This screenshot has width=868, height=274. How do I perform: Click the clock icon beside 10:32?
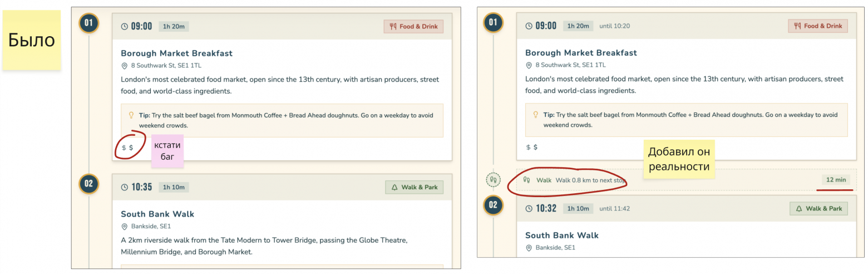point(529,209)
